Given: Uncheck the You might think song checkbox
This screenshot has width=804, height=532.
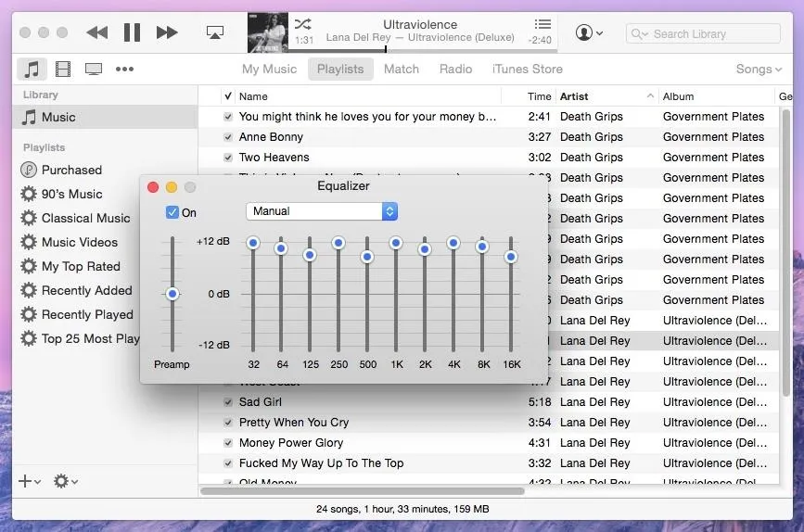Looking at the screenshot, I should pos(228,117).
